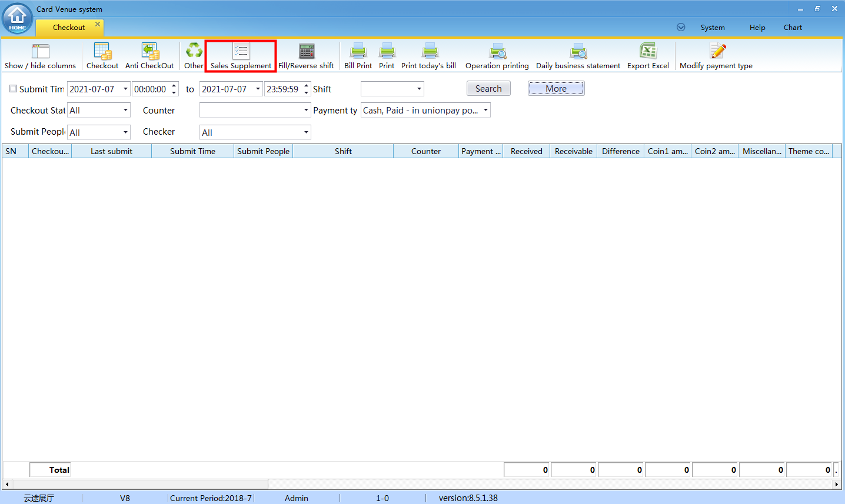The image size is (845, 504).
Task: Click the Shift column header
Action: 343,151
